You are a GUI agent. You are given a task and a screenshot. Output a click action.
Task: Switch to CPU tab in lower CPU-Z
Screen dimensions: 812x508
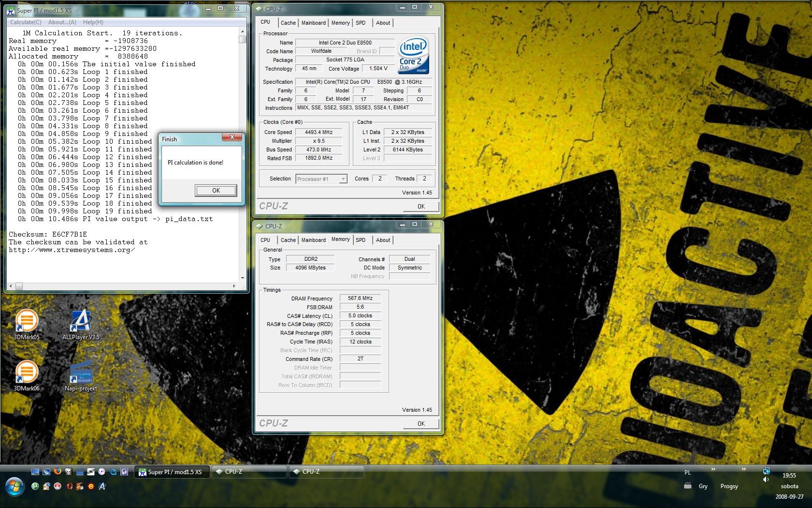[x=265, y=240]
